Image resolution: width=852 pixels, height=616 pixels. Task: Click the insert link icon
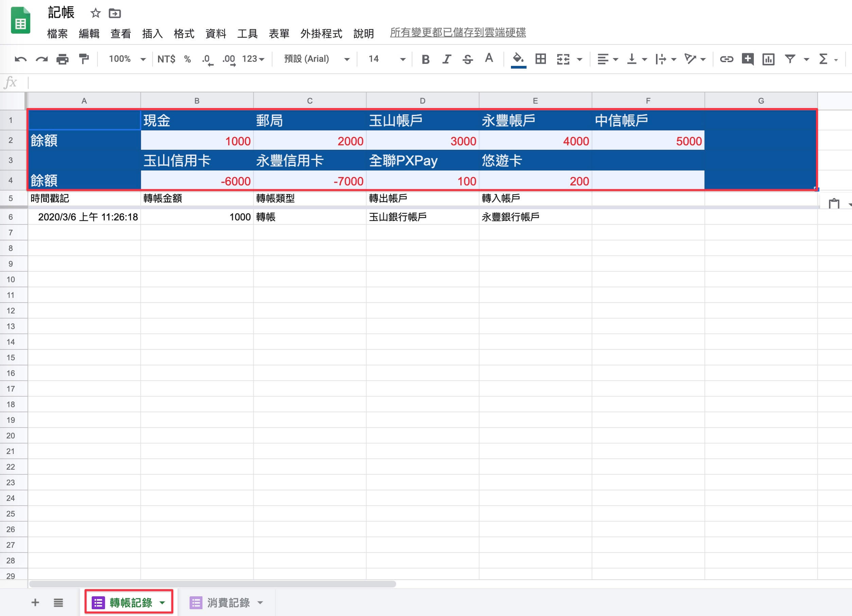coord(726,59)
